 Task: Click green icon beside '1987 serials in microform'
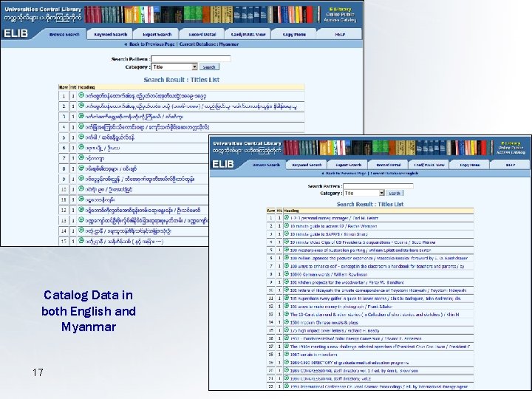pos(287,354)
